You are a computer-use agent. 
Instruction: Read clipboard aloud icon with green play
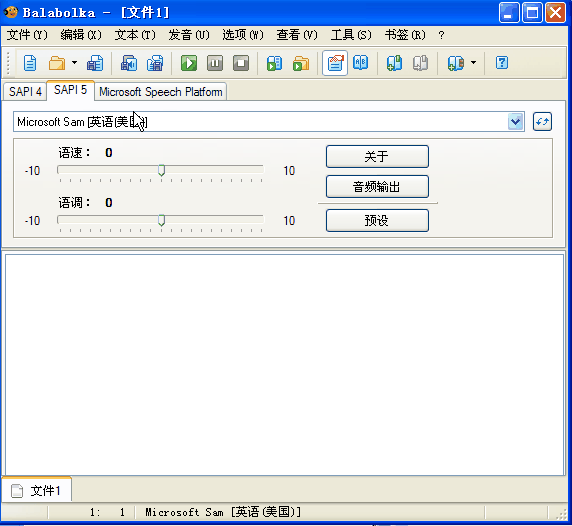tap(274, 63)
